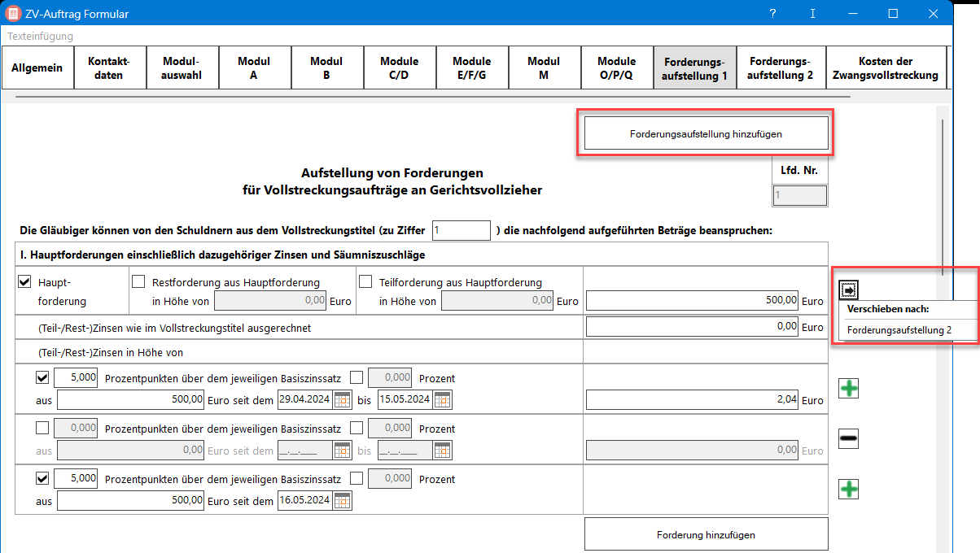Click the green plus icon beside 2,04 Euro
This screenshot has width=980, height=553.
[848, 389]
